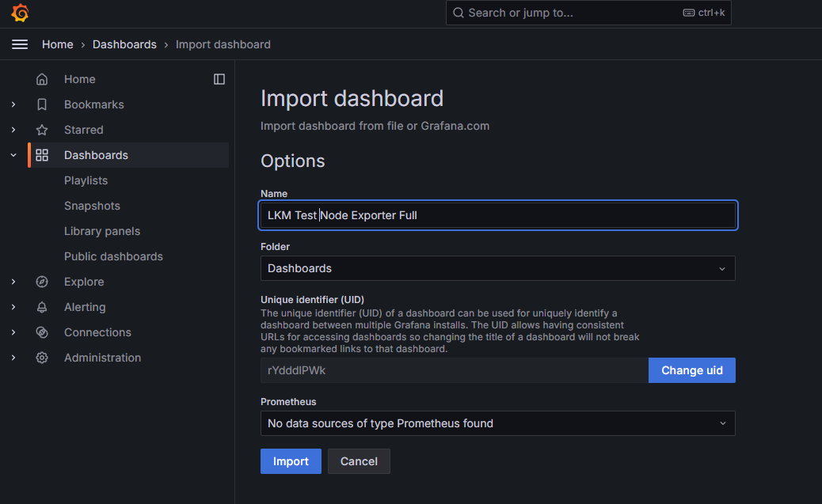Viewport: 822px width, 504px height.
Task: Click the Folder field label
Action: tap(276, 247)
